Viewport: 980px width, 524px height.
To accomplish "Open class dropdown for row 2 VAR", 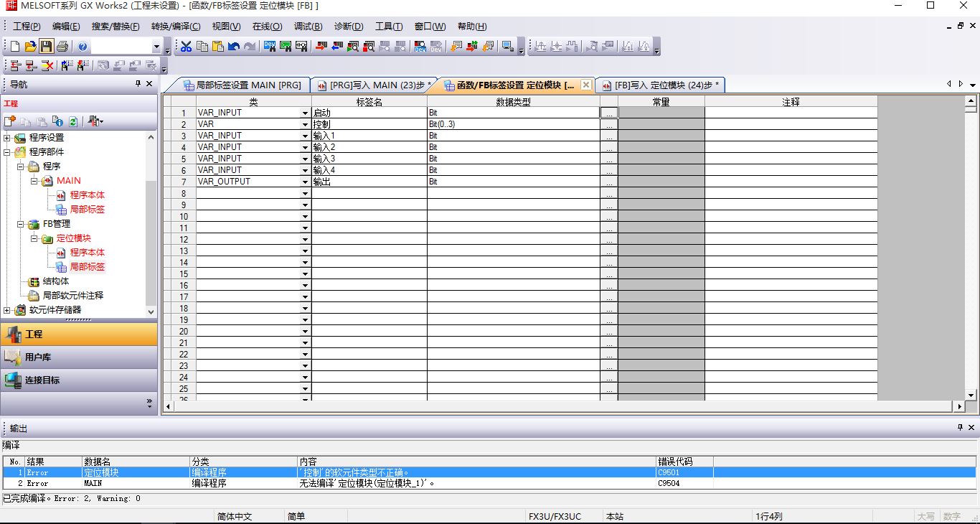I will (x=305, y=124).
